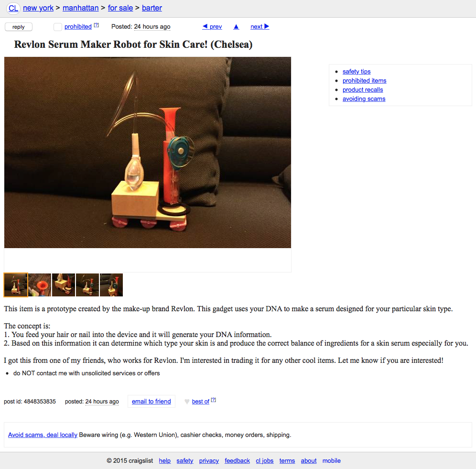Select the red funnel close-up thumbnail
The image size is (476, 469).
(x=40, y=285)
